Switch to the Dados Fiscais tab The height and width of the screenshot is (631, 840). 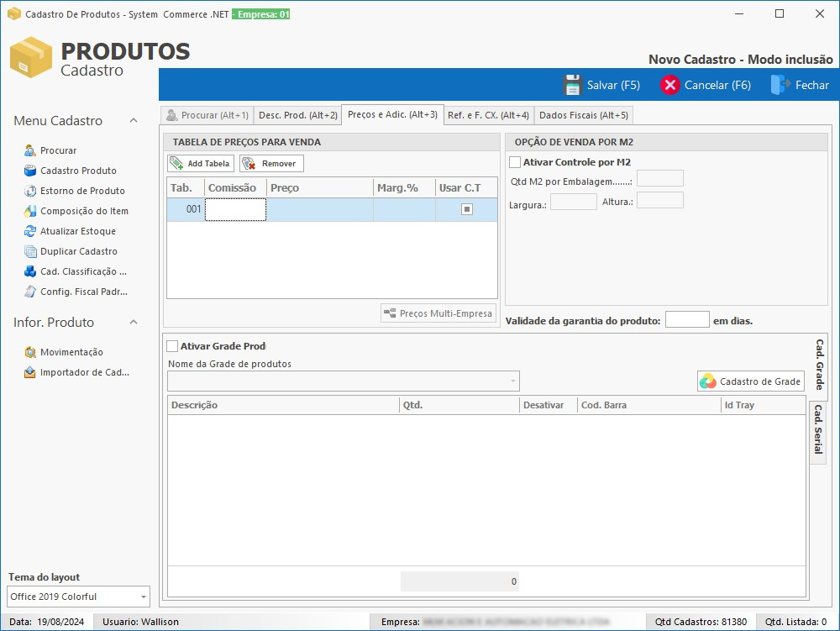pyautogui.click(x=583, y=115)
